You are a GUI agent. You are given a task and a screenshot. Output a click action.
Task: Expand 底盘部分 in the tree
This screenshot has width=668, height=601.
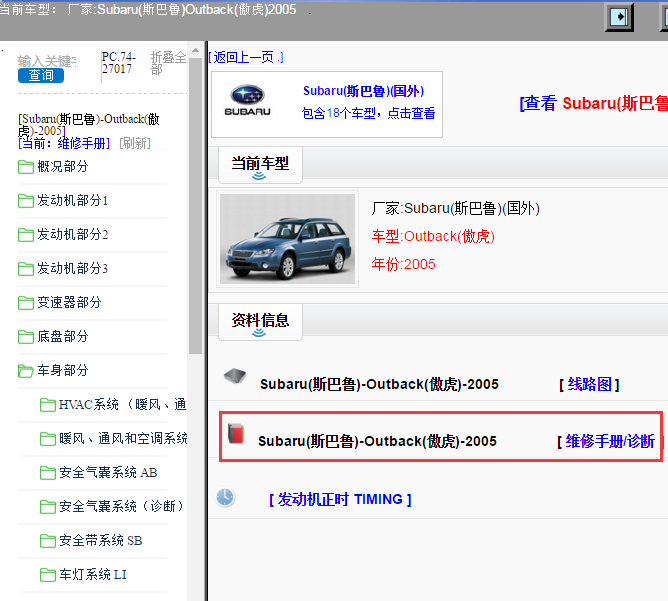(63, 336)
